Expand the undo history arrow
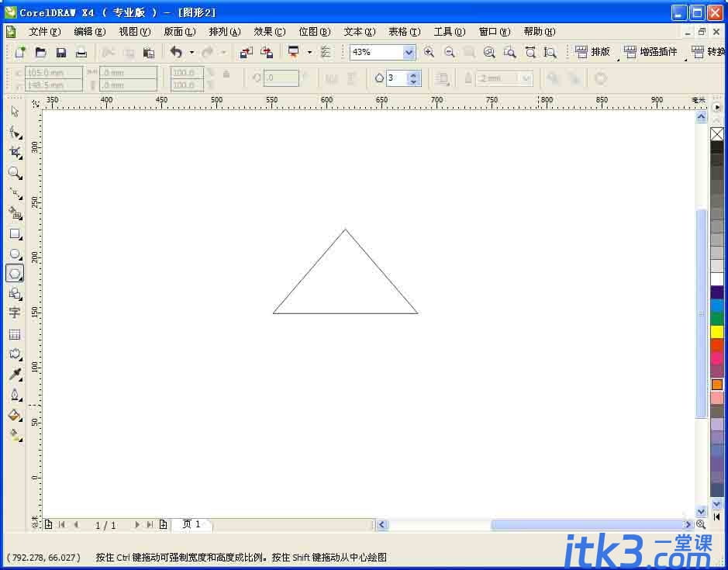 click(x=191, y=53)
